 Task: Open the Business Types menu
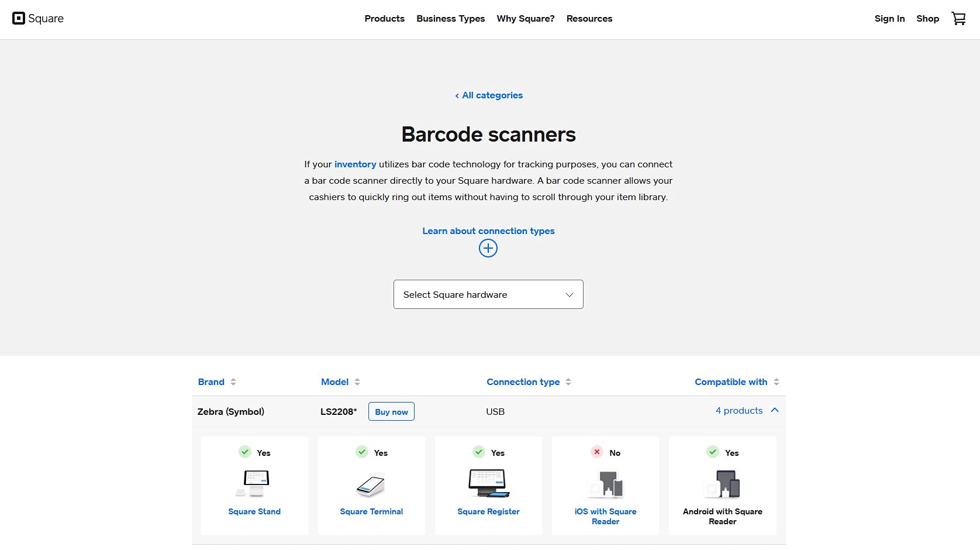[450, 19]
